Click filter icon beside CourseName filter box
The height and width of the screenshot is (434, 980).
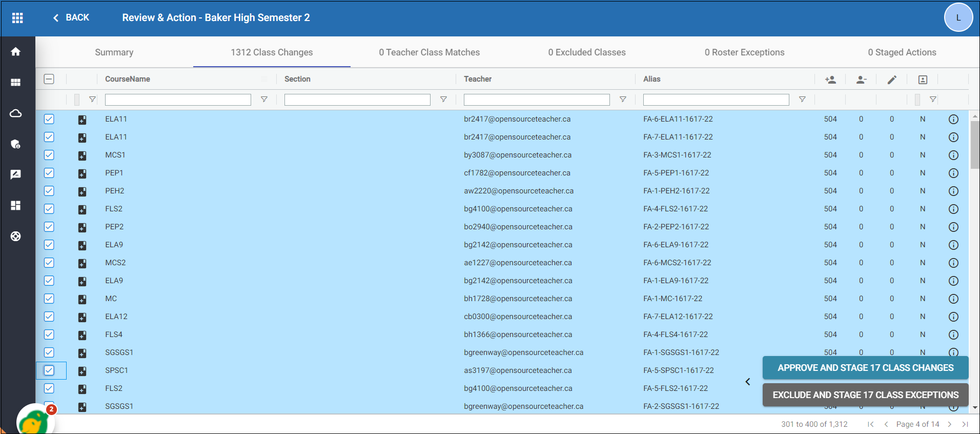264,100
